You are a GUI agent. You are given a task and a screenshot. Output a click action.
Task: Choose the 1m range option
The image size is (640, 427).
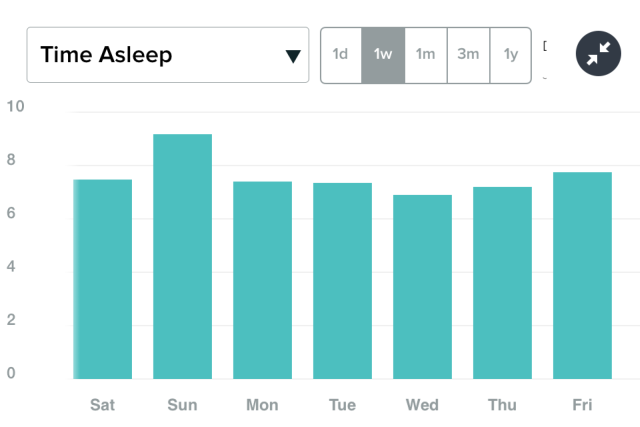click(x=426, y=55)
